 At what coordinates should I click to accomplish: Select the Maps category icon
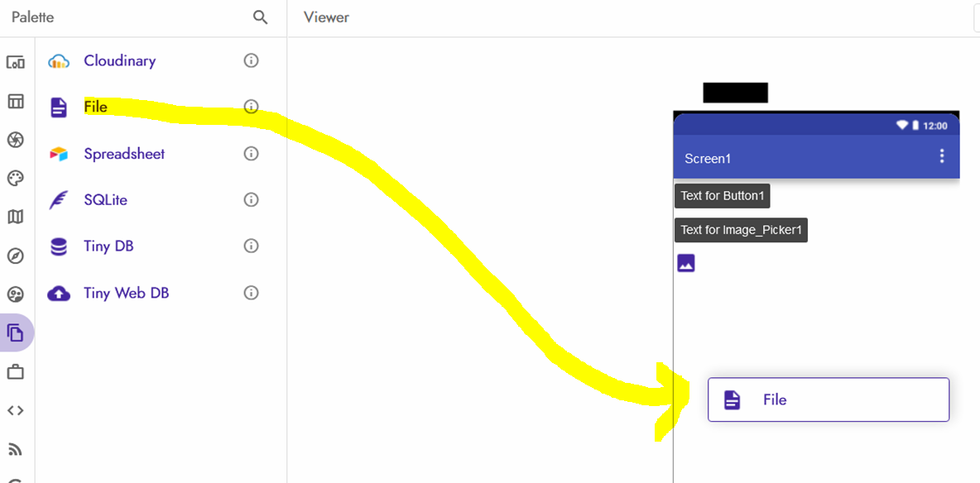click(x=15, y=217)
